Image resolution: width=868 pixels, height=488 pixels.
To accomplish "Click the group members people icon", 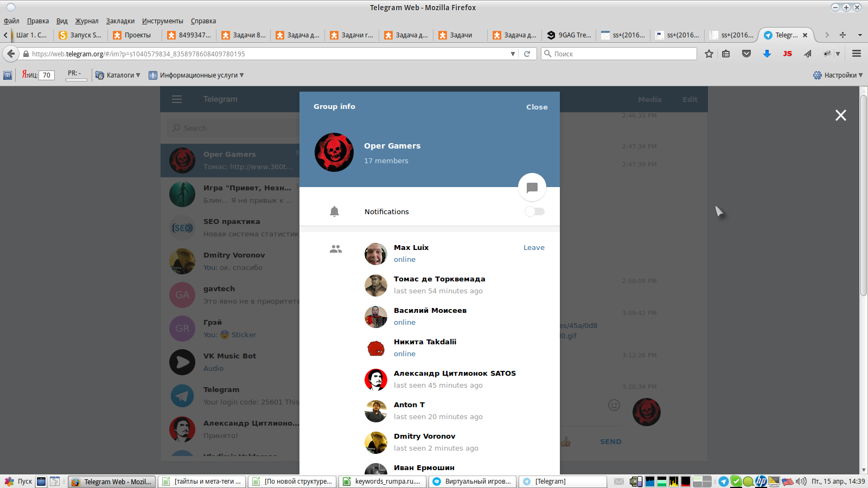I will (x=336, y=249).
